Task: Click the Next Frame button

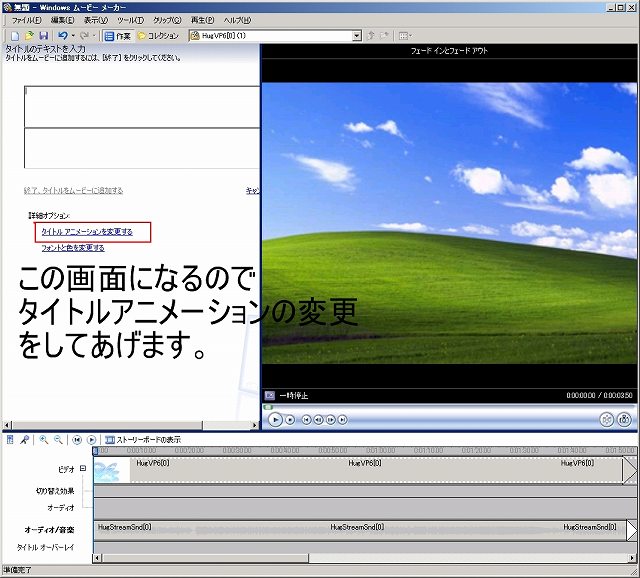Action: click(x=331, y=420)
